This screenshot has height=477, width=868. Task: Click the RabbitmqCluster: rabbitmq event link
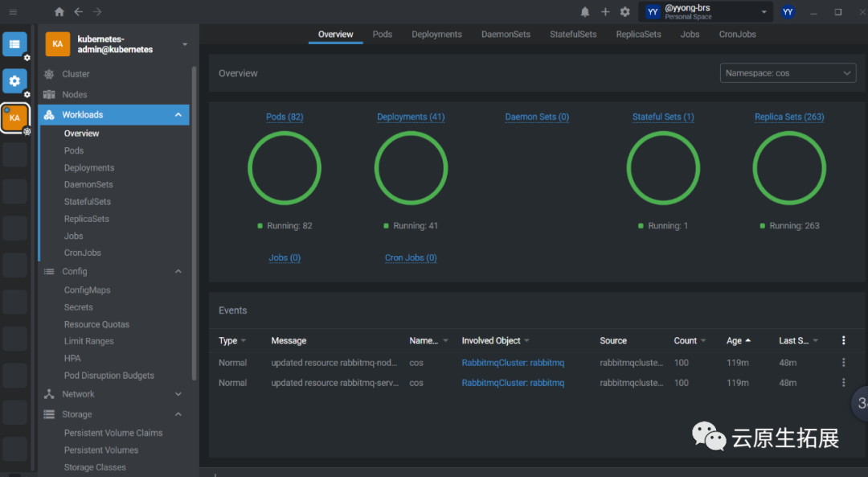click(512, 363)
